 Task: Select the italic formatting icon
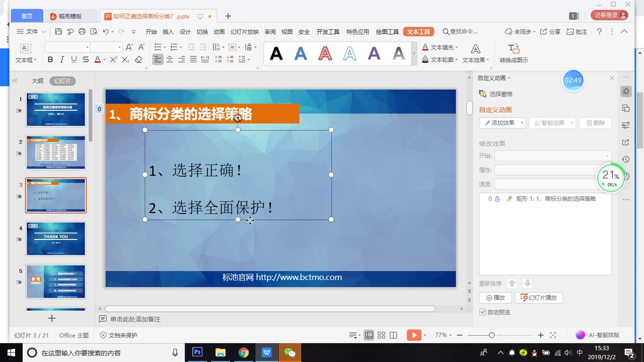click(x=61, y=60)
